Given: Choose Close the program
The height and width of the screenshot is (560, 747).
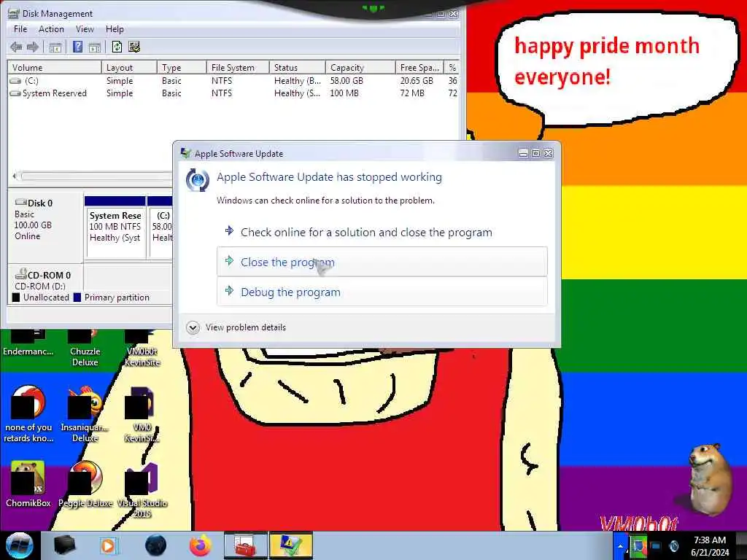Looking at the screenshot, I should [382, 262].
